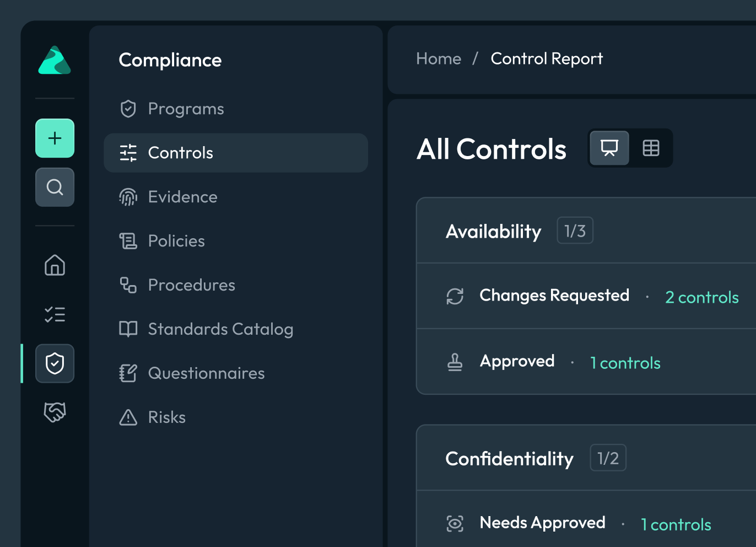The image size is (756, 547).
Task: Click the All Controls page title
Action: tap(492, 149)
